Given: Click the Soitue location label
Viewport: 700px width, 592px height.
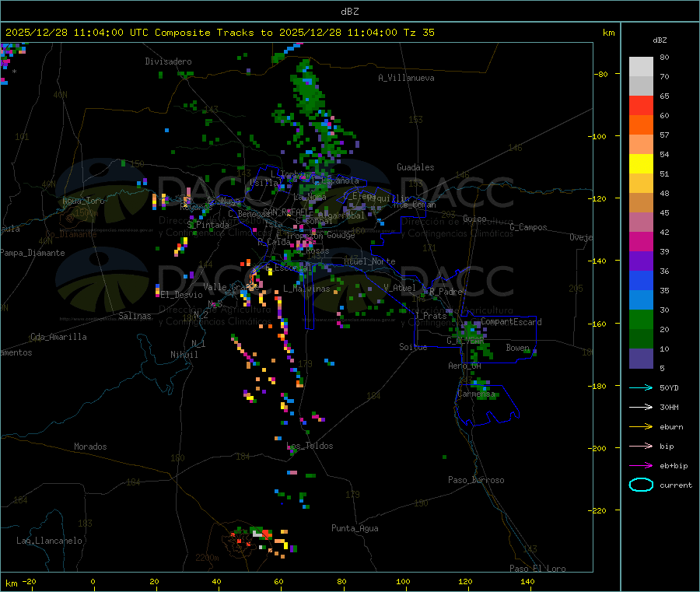Looking at the screenshot, I should coord(413,347).
